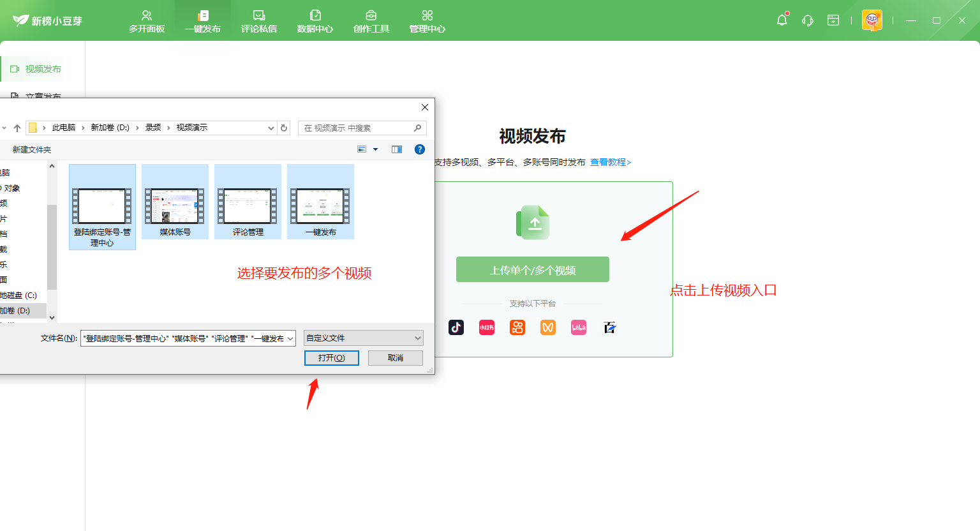Open the view options dropdown arrow
This screenshot has height=531, width=980.
(x=375, y=149)
